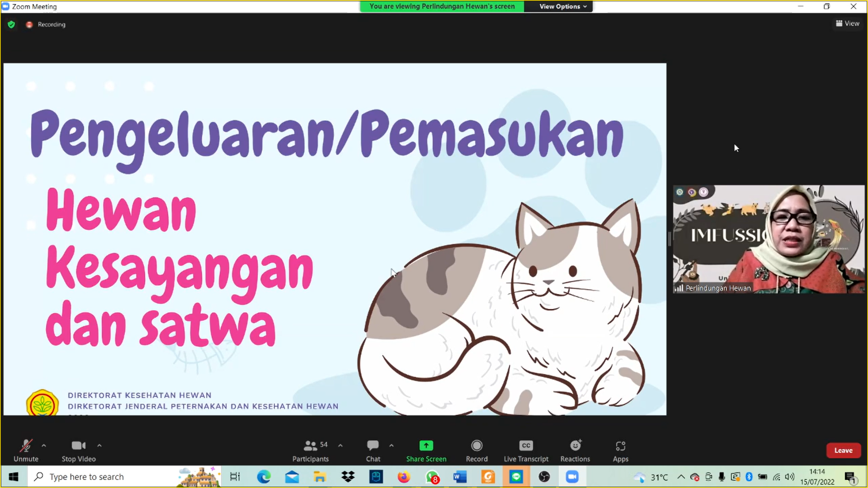Open the Chat panel
This screenshot has width=868, height=488.
click(373, 450)
